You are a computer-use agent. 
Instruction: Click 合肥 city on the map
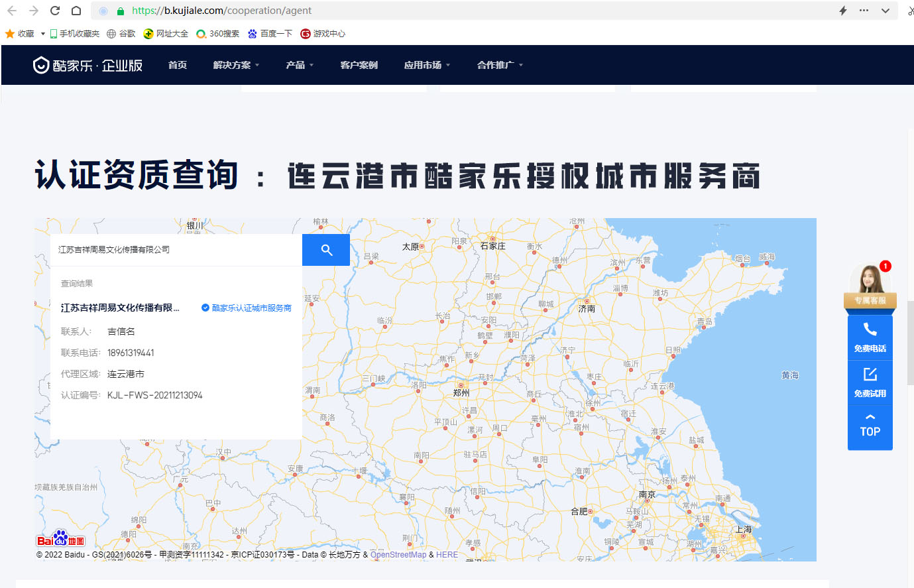click(x=579, y=511)
